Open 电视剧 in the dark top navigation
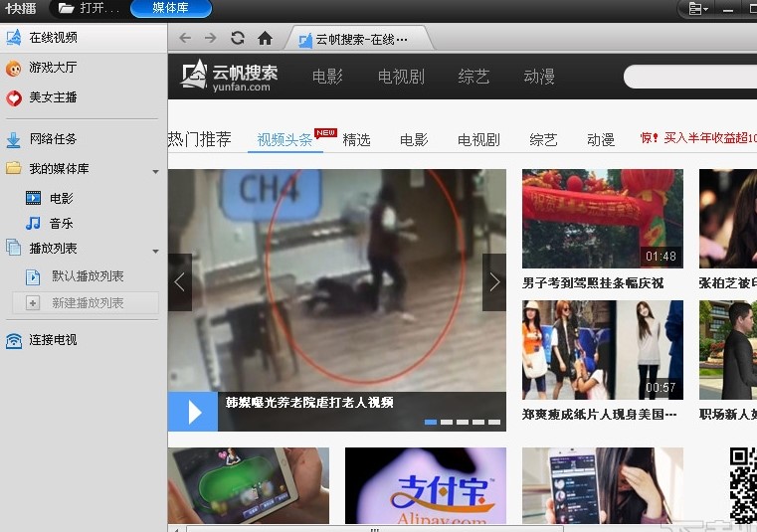This screenshot has width=757, height=532. pos(401,77)
